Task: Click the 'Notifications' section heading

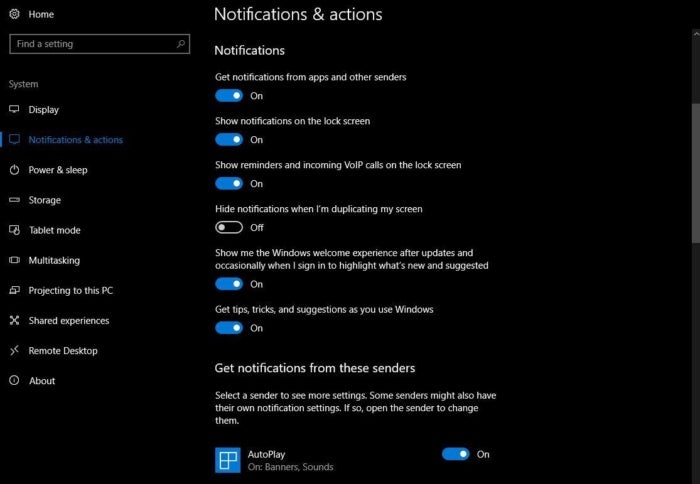Action: pos(250,50)
